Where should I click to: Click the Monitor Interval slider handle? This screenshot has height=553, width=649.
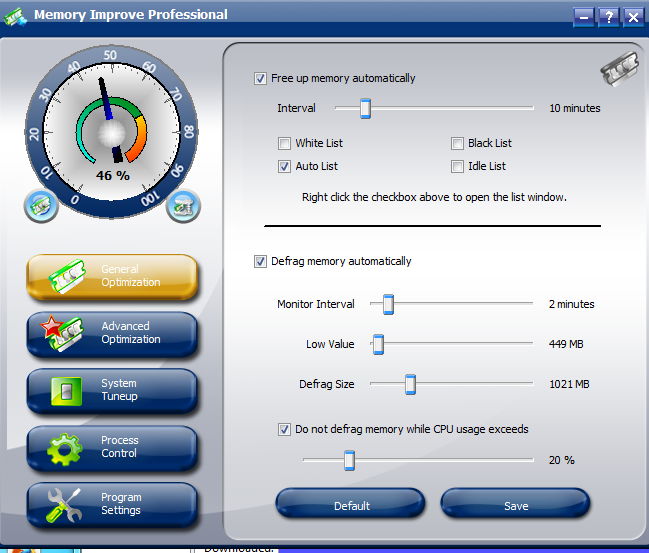click(388, 305)
